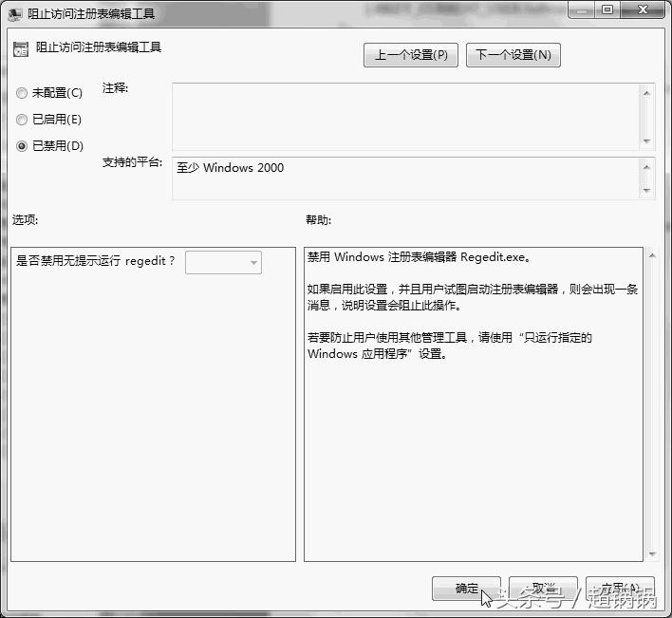672x618 pixels.
Task: Click the 取消 cancel button
Action: tap(543, 589)
